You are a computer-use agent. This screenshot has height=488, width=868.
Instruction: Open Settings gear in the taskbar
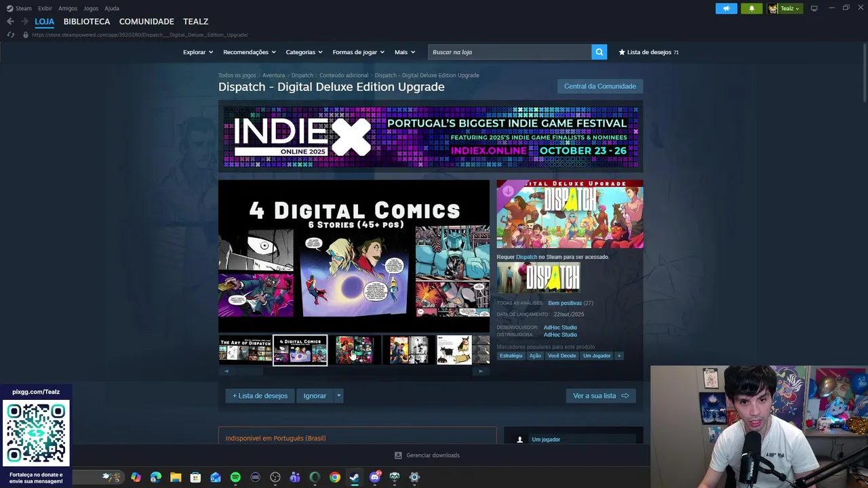click(x=414, y=477)
